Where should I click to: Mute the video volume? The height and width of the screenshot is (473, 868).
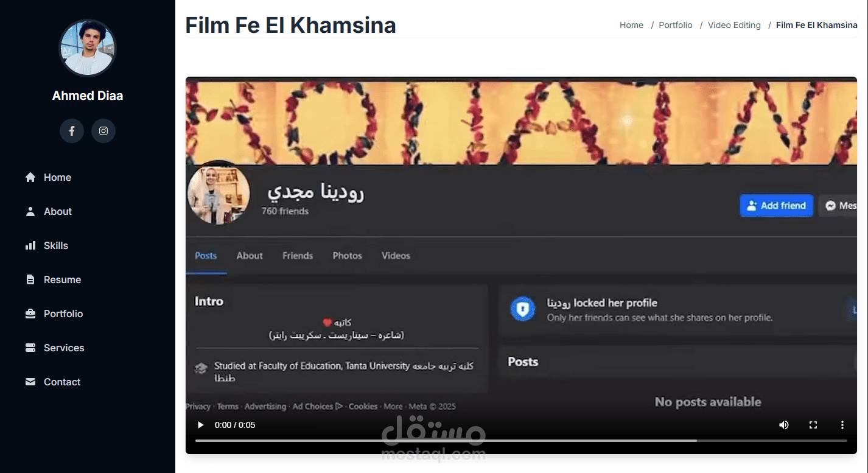pos(784,425)
